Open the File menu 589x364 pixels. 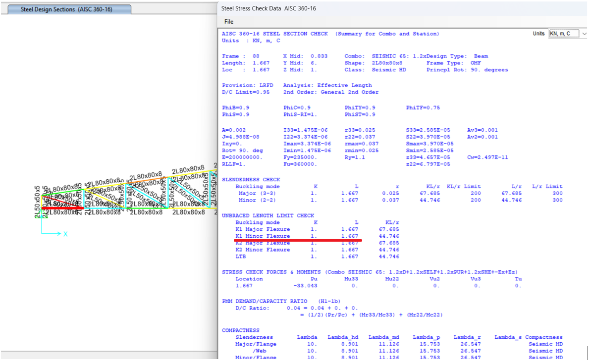point(228,22)
